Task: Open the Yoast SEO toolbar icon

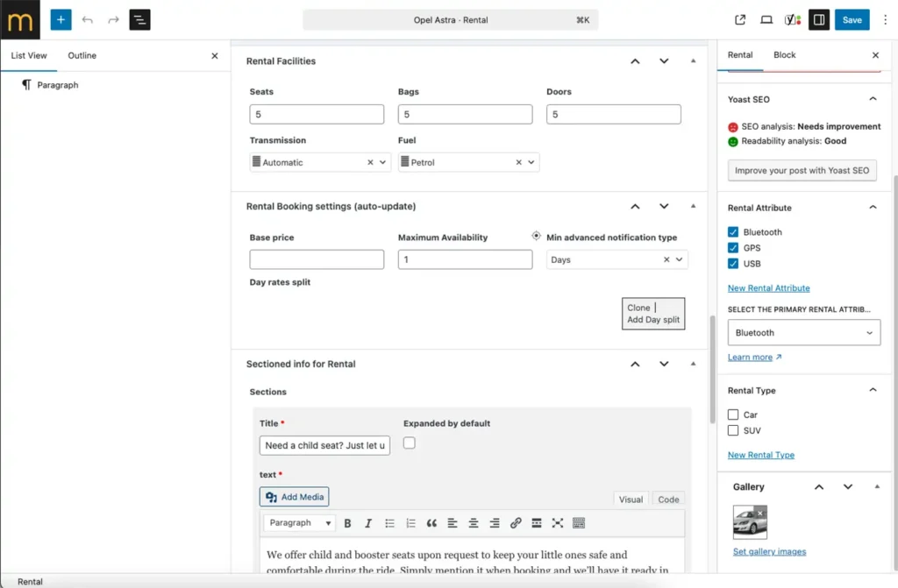Action: pyautogui.click(x=792, y=19)
